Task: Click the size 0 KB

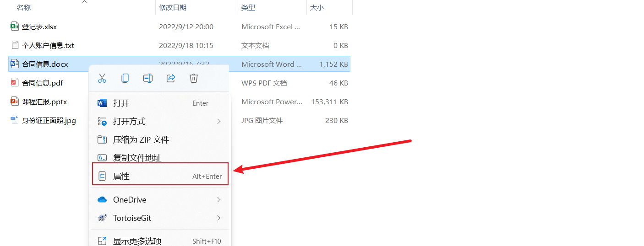Action: pos(341,45)
